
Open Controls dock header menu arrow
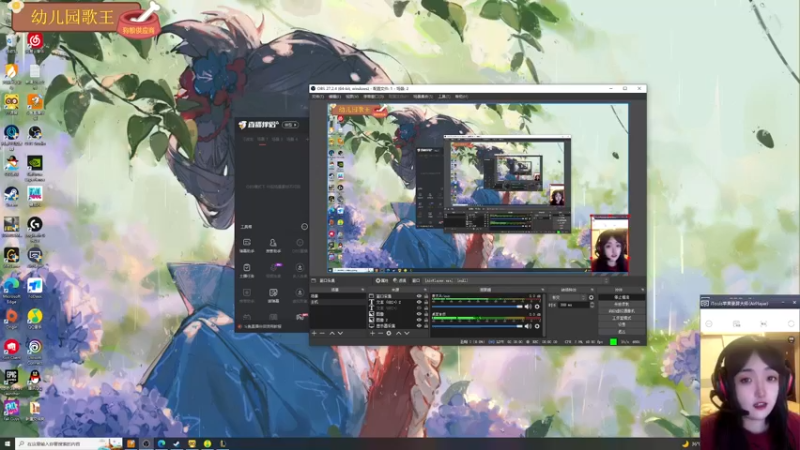point(644,290)
